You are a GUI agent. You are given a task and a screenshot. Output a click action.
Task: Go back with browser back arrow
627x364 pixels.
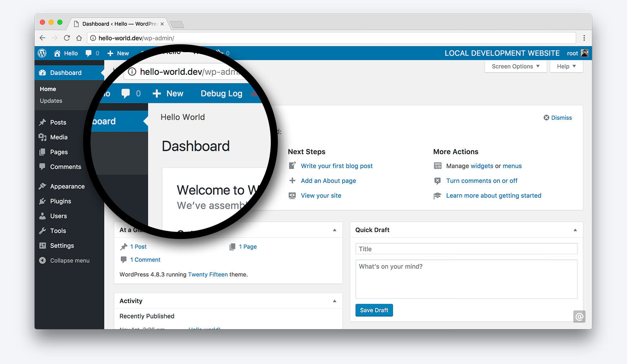42,38
